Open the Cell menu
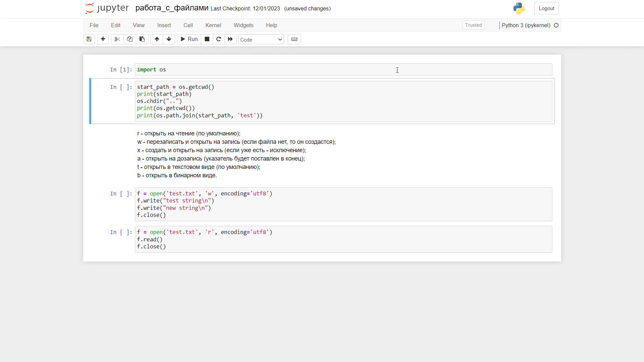Image resolution: width=644 pixels, height=362 pixels. click(x=188, y=25)
